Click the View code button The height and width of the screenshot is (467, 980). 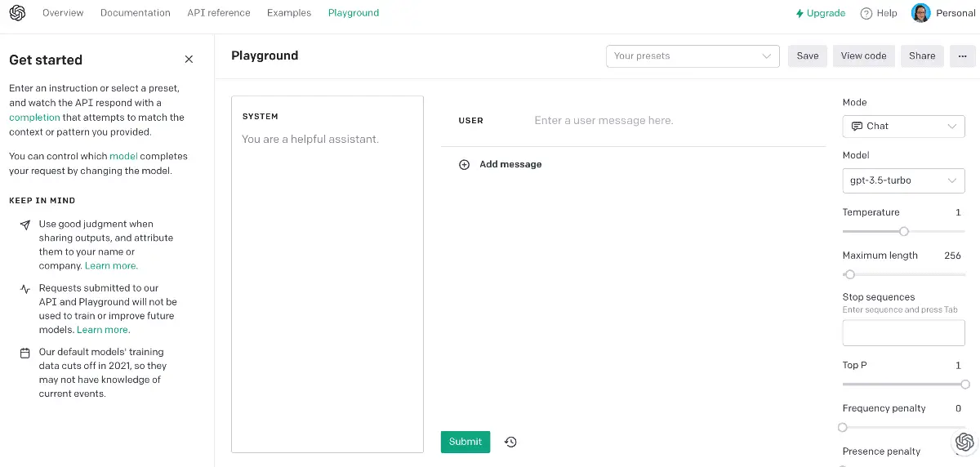(863, 56)
